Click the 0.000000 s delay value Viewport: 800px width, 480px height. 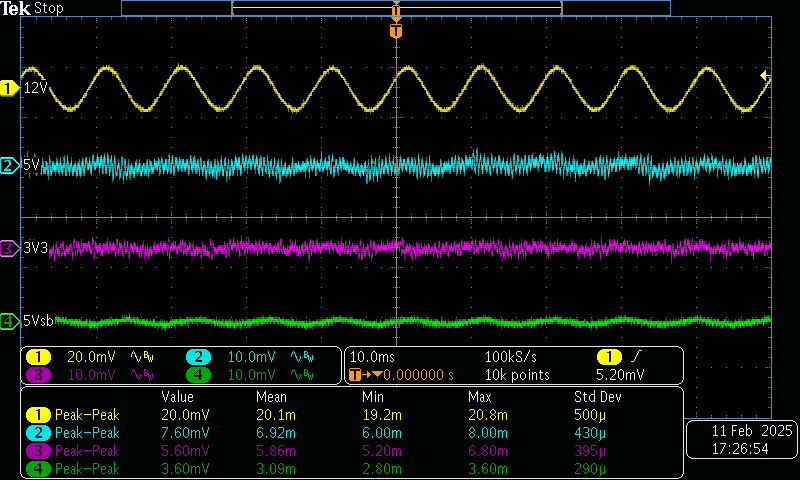(418, 375)
